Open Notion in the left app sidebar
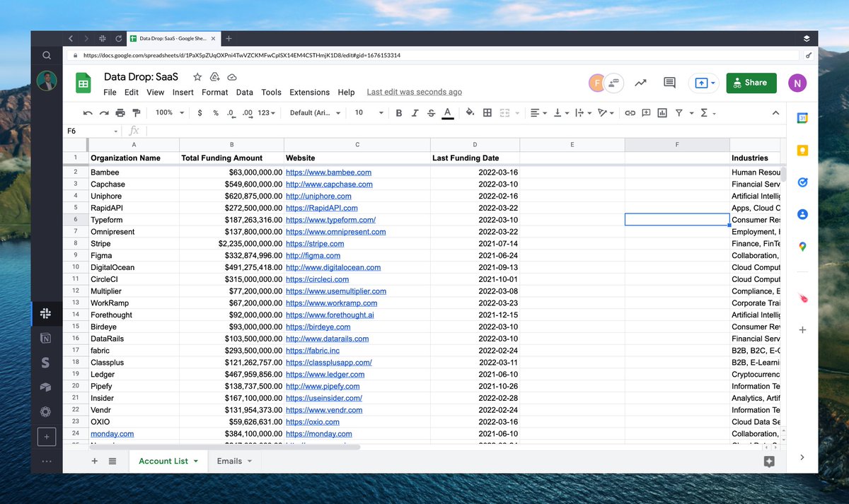 pyautogui.click(x=46, y=339)
